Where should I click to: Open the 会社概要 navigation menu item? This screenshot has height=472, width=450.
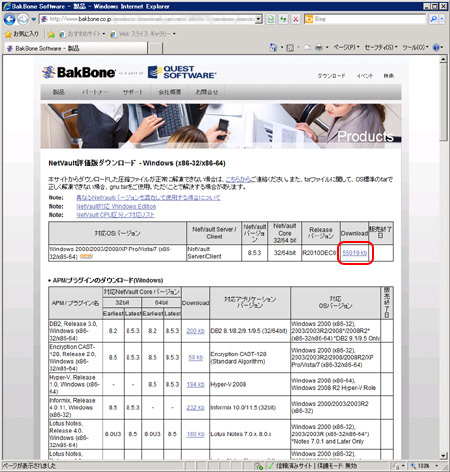(170, 92)
